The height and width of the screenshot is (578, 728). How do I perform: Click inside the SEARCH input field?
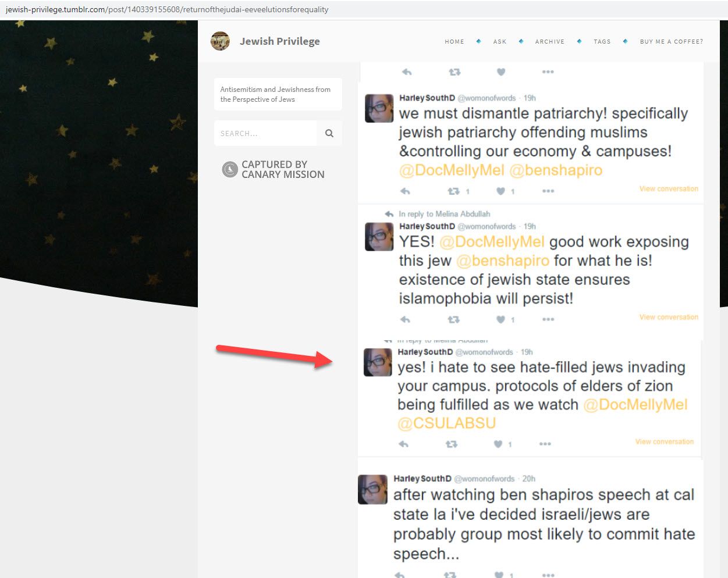265,133
